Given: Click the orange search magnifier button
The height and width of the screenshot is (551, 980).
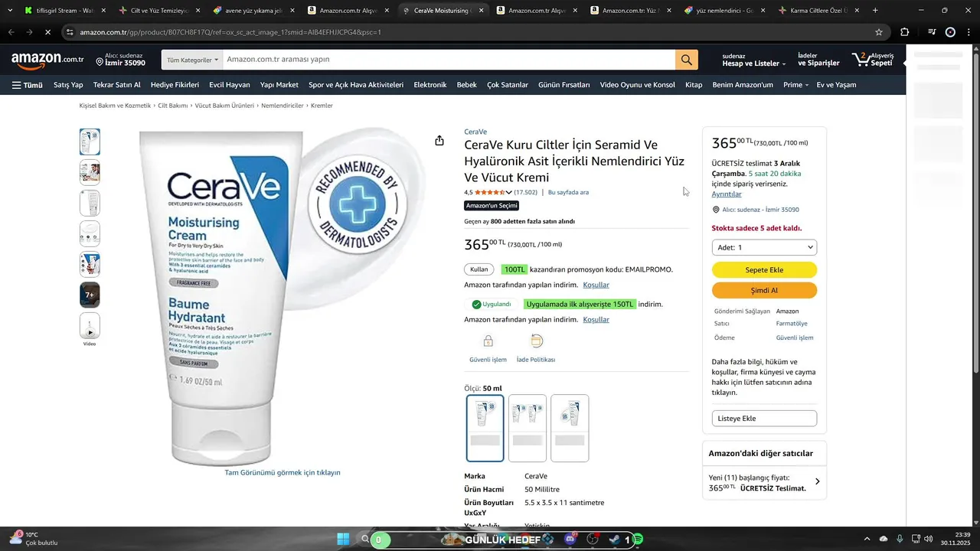Looking at the screenshot, I should point(686,60).
